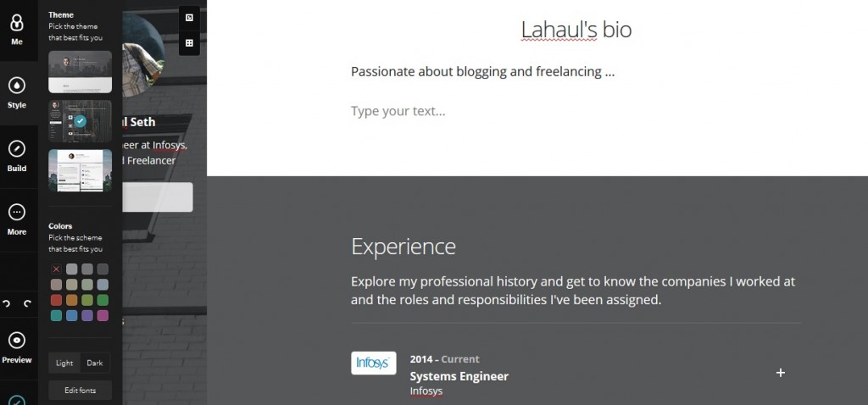Pick the red color swatch
The image size is (868, 405).
56,300
